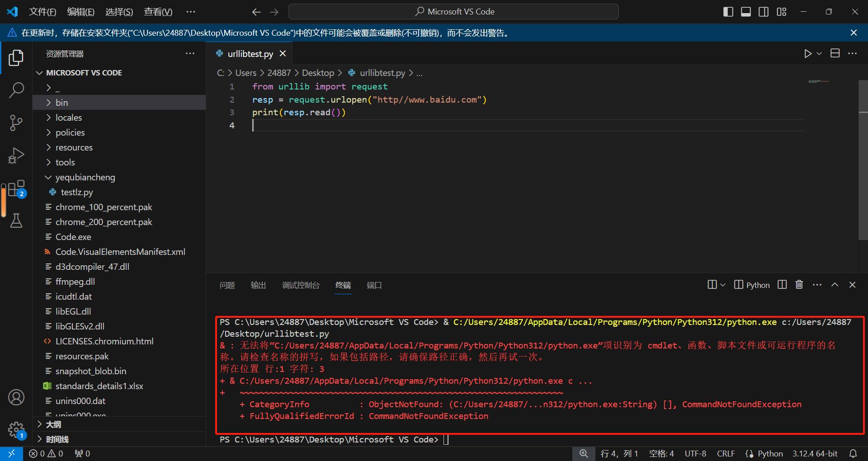
Task: Switch to the 输出 panel tab
Action: click(x=259, y=285)
